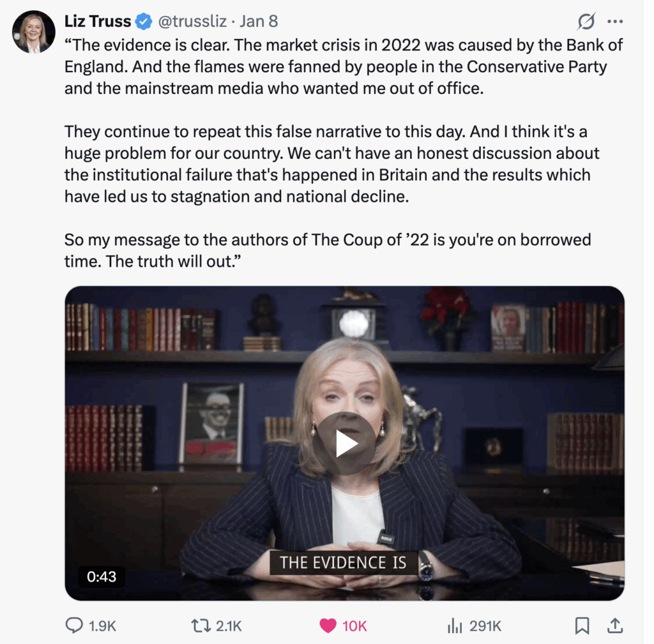The width and height of the screenshot is (654, 644).
Task: Click the reply speech bubble icon
Action: 74,625
